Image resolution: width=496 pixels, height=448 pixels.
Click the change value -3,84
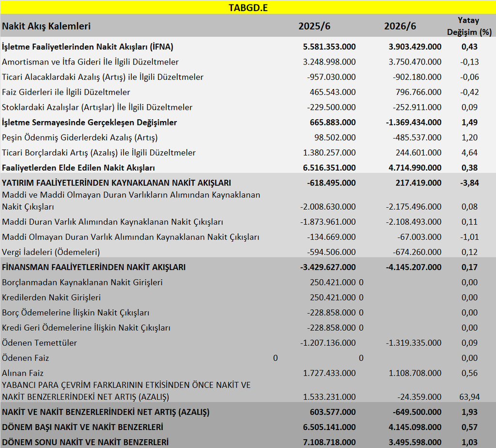coord(469,183)
